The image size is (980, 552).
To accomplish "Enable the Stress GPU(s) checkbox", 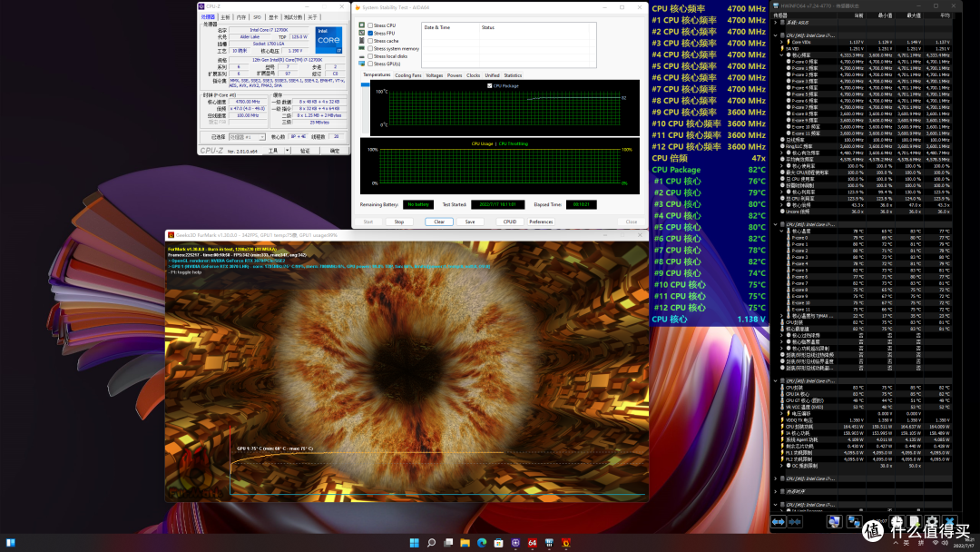I will (x=370, y=64).
